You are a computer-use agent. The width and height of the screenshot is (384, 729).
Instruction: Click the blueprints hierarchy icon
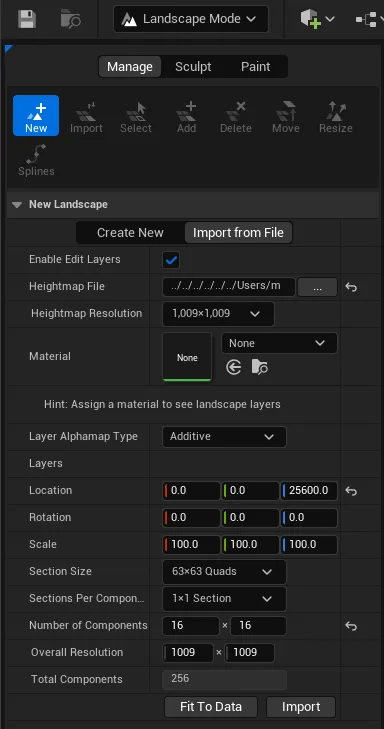[x=366, y=19]
